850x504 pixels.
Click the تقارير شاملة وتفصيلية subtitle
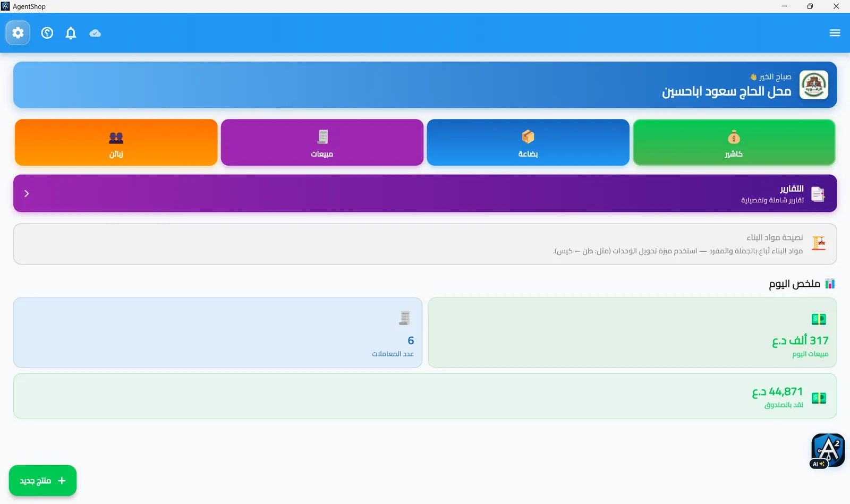click(772, 200)
